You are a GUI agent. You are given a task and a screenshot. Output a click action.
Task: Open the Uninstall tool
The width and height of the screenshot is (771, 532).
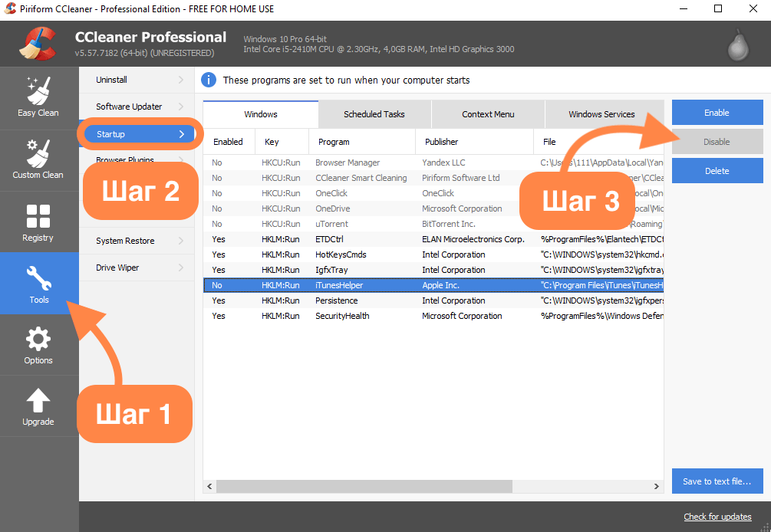[137, 80]
